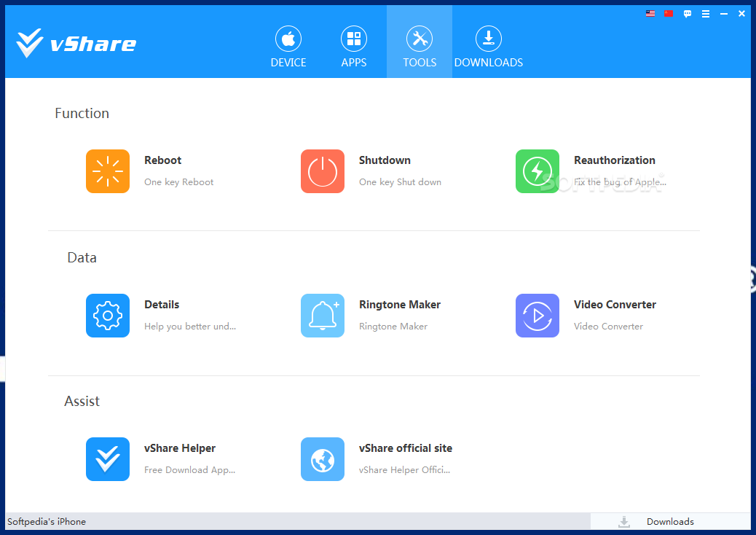Open the vShare official site globe icon
The width and height of the screenshot is (756, 535).
pos(323,459)
